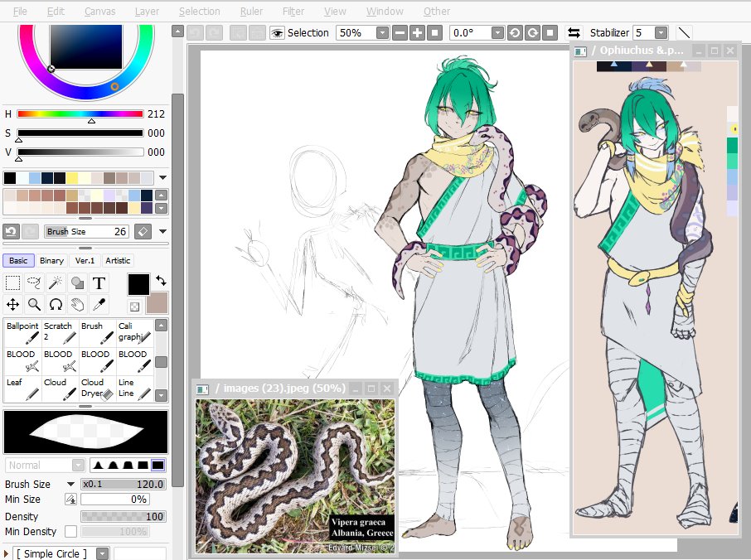751x560 pixels.
Task: Click the black foreground color swatch
Action: point(138,284)
